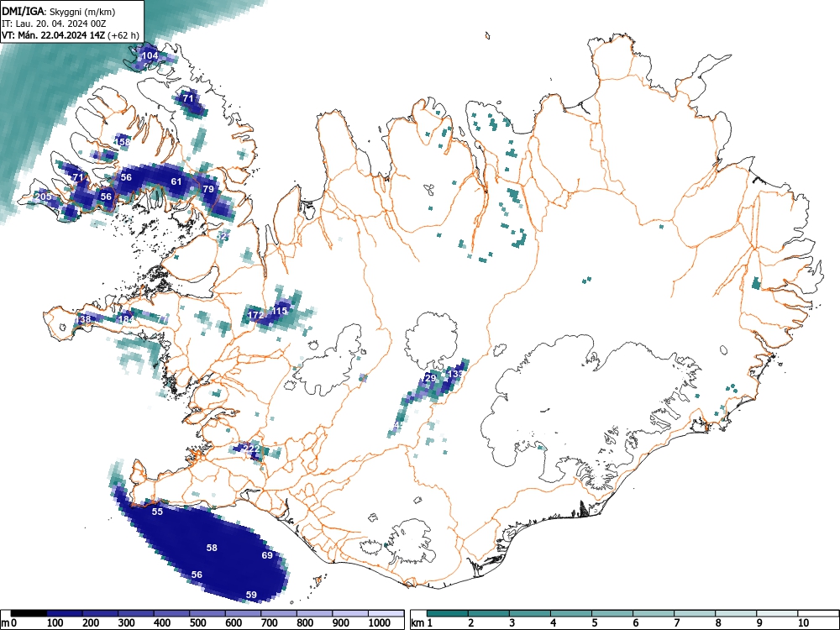This screenshot has height=630, width=840.
Task: Click the visibility value 138 on Snæfellsnes
Action: 83,319
